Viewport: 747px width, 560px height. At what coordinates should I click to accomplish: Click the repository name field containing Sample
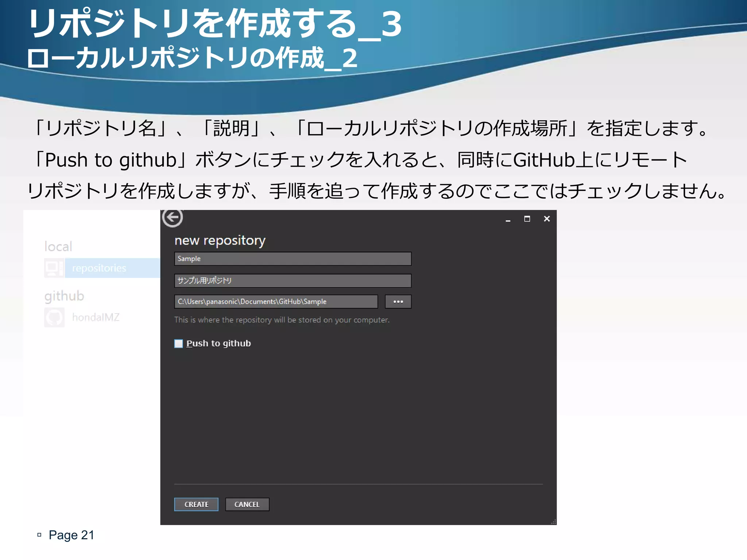point(293,258)
